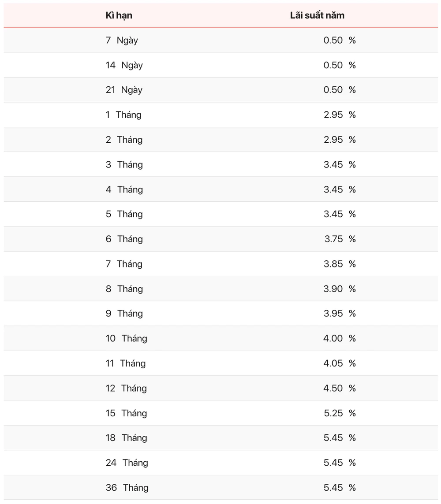Screen dimensions: 441x504
Task: Click the "2 Tháng" term cell
Action: (124, 140)
